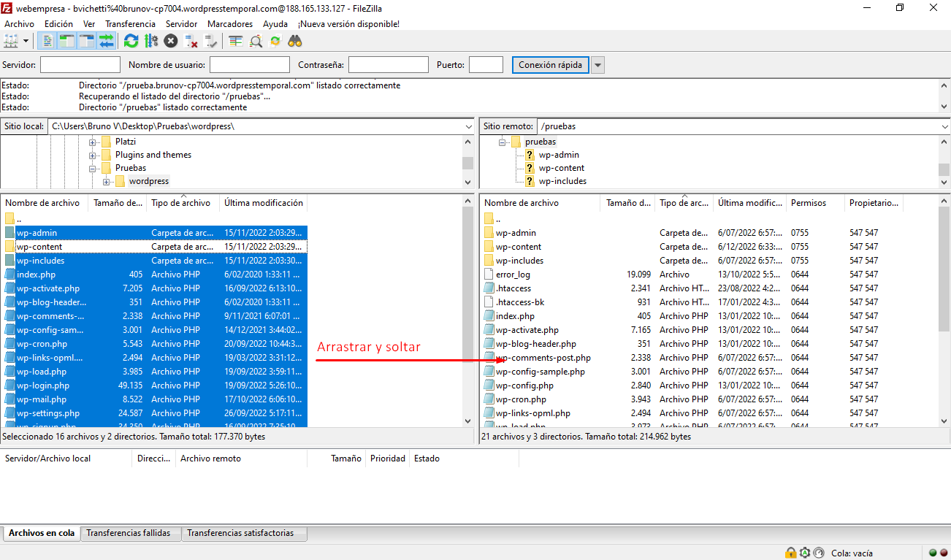Open Sitio local path dropdown

point(468,126)
